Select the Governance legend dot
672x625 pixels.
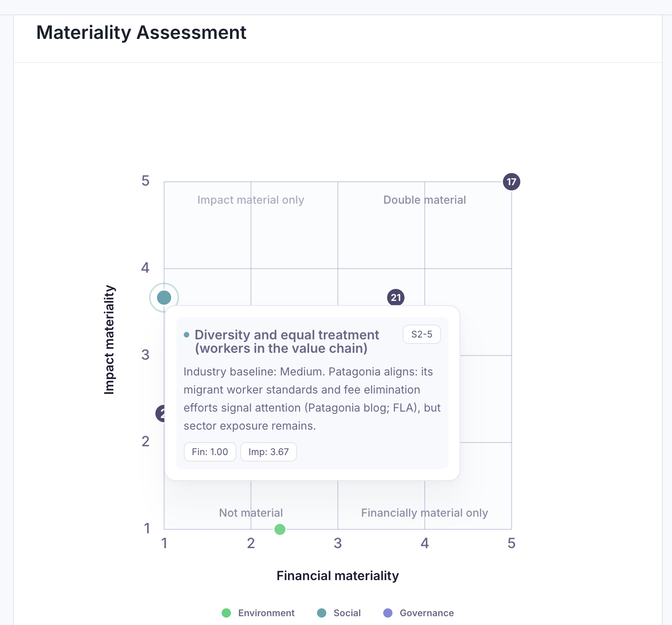coord(388,612)
